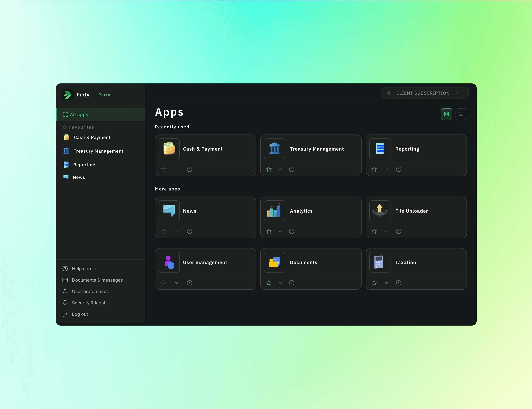Image resolution: width=532 pixels, height=409 pixels.
Task: Expand the Reporting card chevron
Action: click(386, 169)
